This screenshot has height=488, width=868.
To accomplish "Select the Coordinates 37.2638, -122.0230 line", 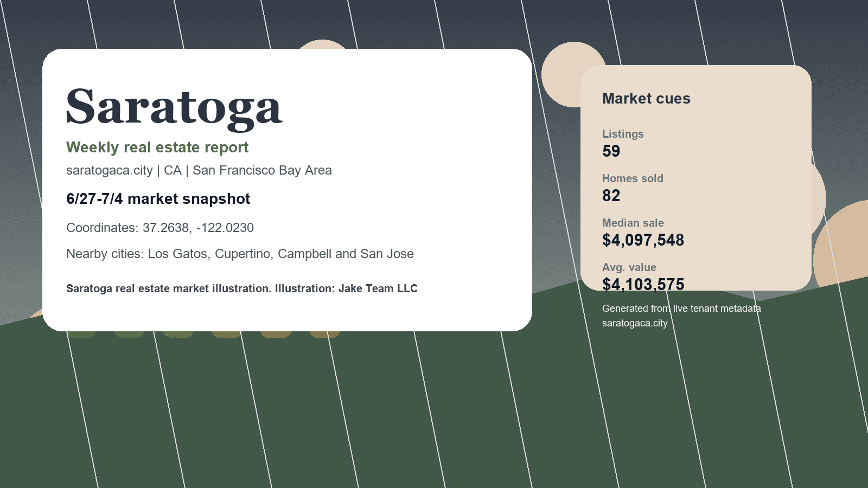I will [160, 228].
